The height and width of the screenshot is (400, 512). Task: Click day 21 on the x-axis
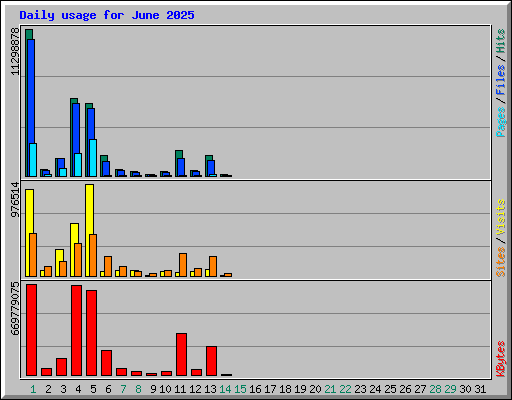click(x=330, y=389)
